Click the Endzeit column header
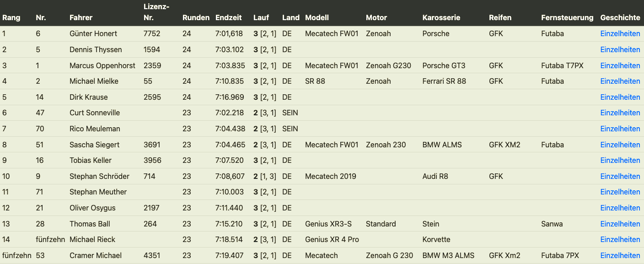Image resolution: width=644 pixels, height=264 pixels. pos(229,17)
